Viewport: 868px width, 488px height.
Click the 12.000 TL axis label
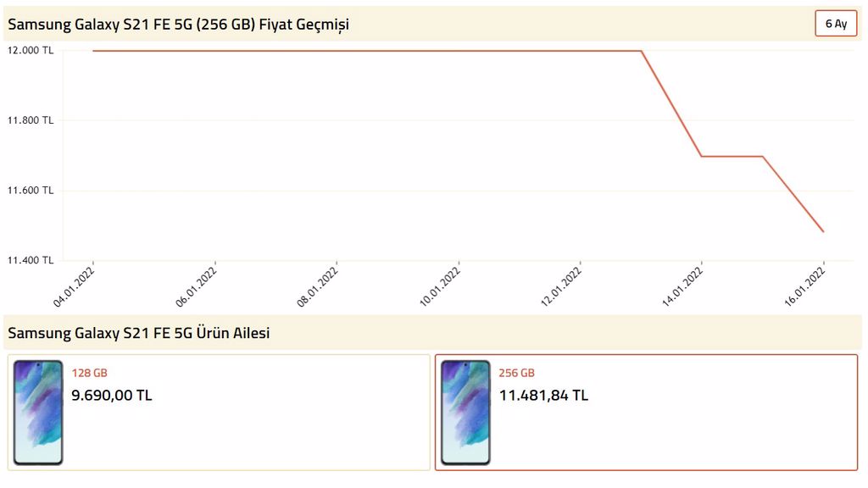click(x=31, y=50)
